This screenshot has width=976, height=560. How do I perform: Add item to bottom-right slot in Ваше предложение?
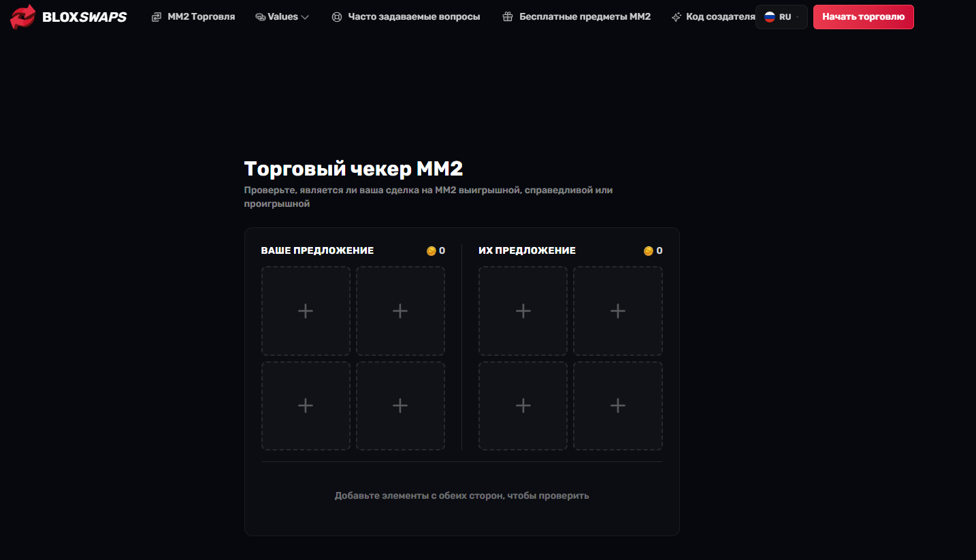pos(400,406)
